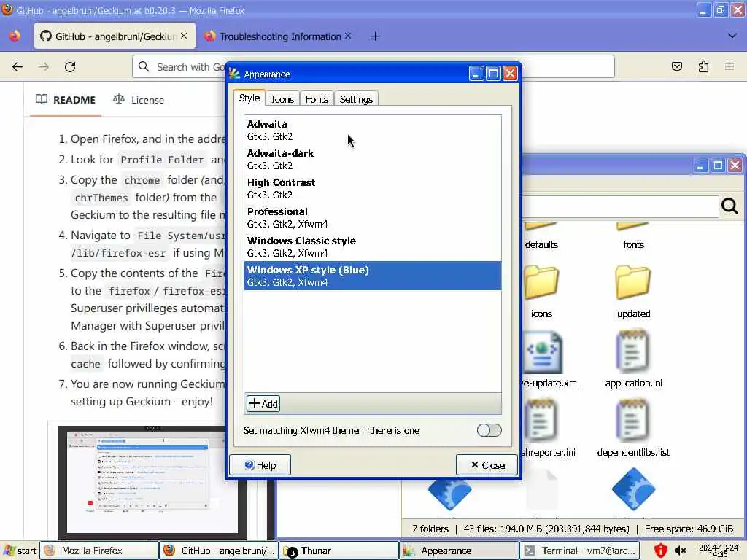Image resolution: width=747 pixels, height=560 pixels.
Task: Select the icons folder in Thunar
Action: pyautogui.click(x=541, y=292)
